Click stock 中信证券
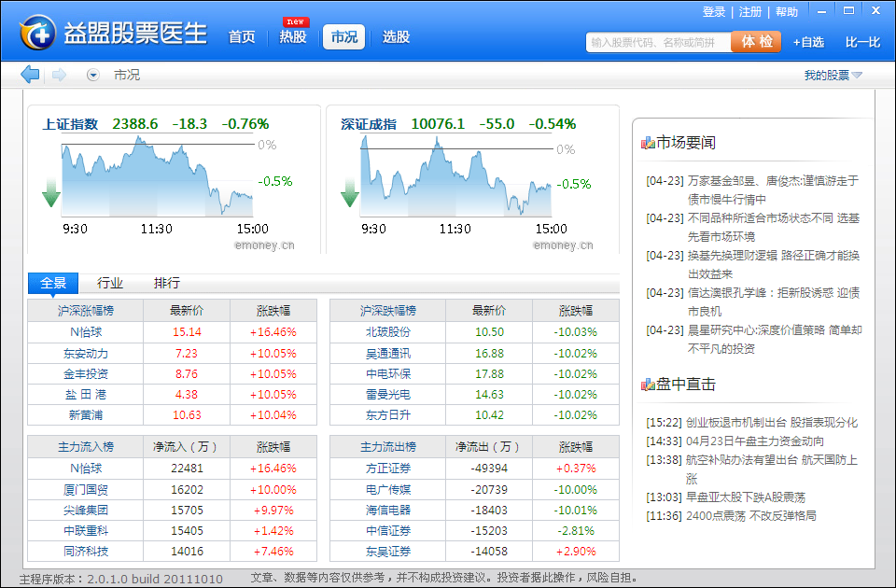896x588 pixels. (388, 531)
